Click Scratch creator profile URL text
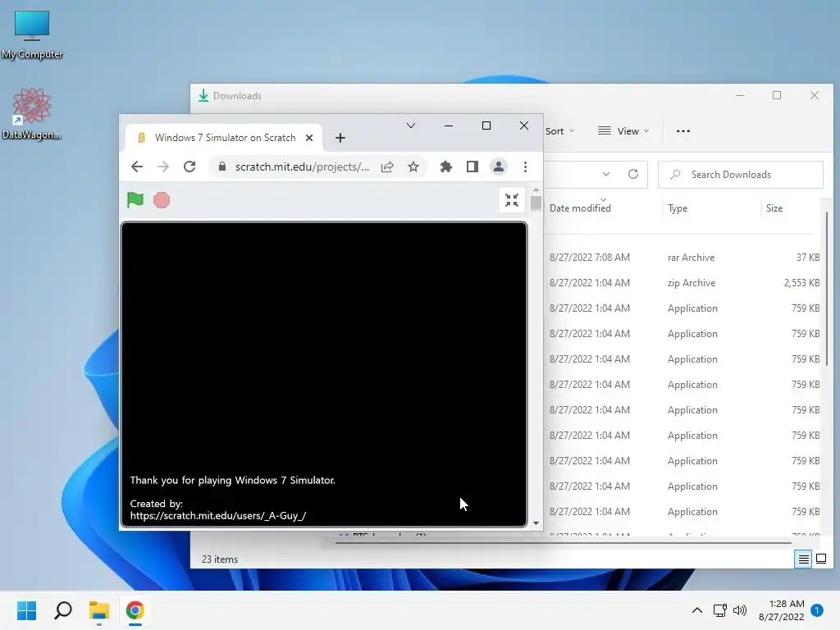 coord(218,516)
